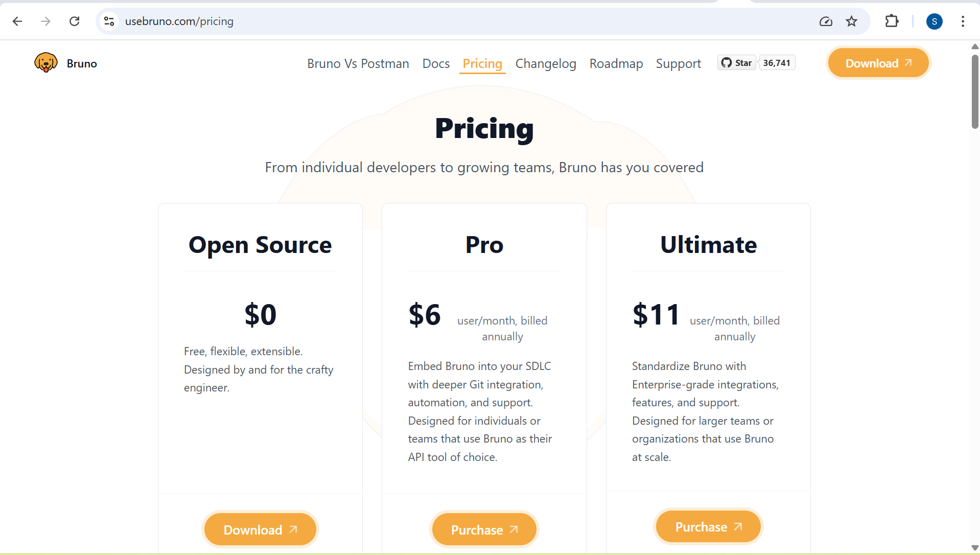
Task: Click the scrollbar up arrow
Action: click(x=975, y=46)
